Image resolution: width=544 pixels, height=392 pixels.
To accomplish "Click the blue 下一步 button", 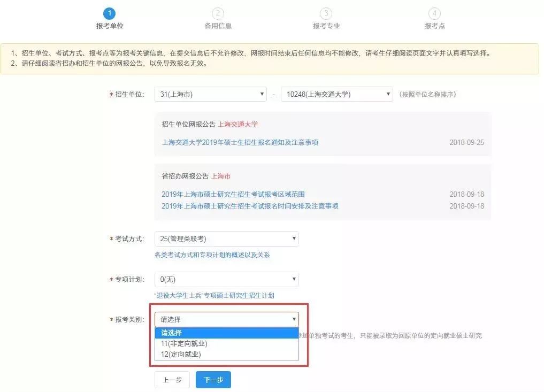I will [x=213, y=380].
